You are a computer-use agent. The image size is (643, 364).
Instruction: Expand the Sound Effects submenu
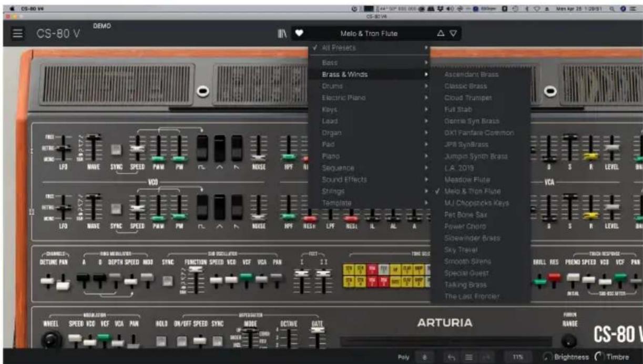[370, 179]
